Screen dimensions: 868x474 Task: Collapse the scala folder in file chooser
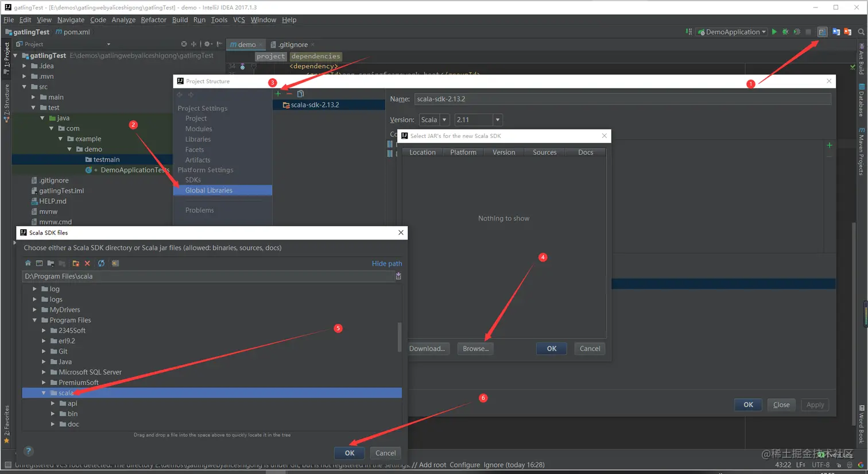pos(44,393)
